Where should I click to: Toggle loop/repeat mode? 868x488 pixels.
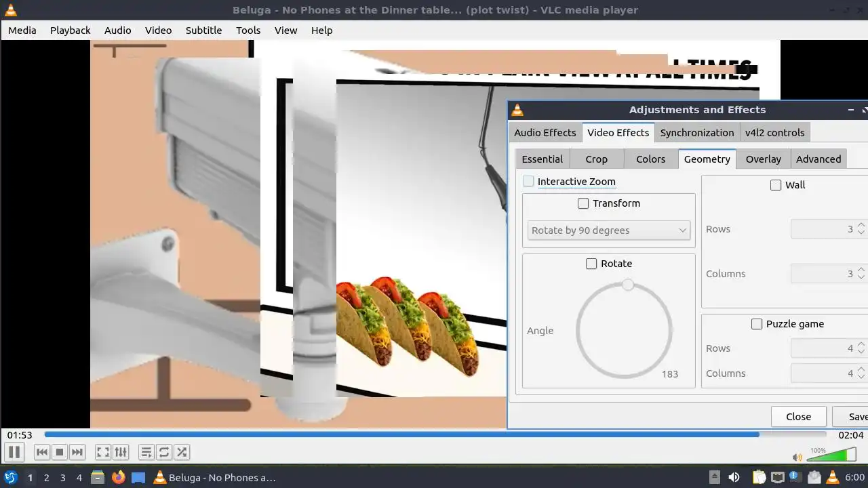point(164,452)
